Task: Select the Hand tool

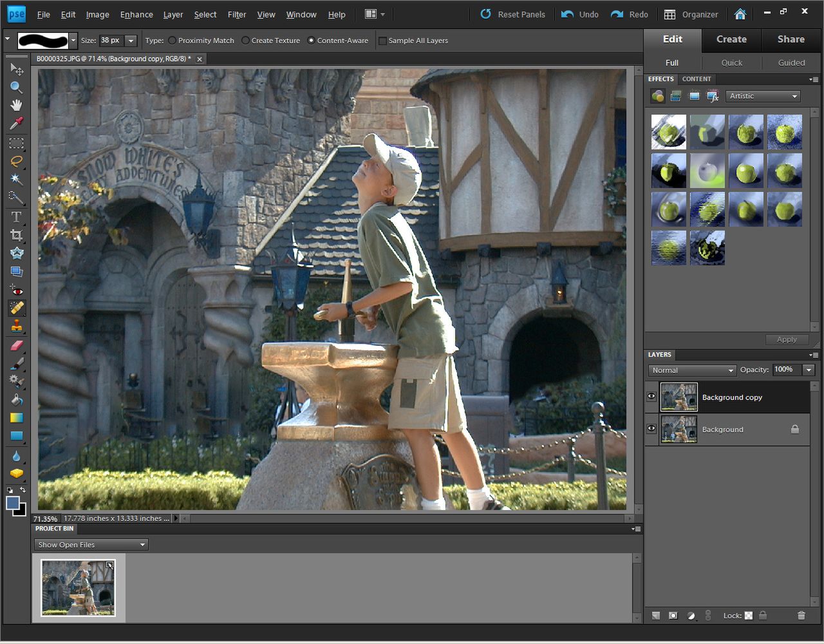Action: [16, 105]
